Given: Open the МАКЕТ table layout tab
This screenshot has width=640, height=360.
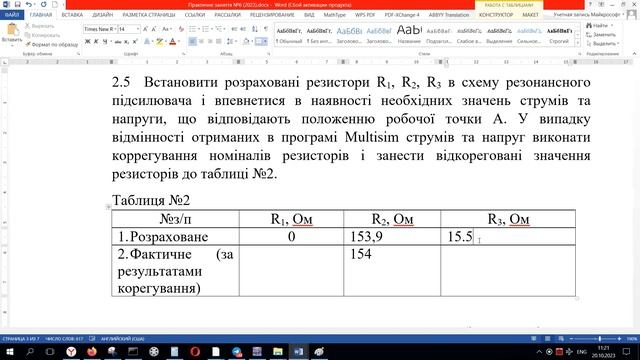Looking at the screenshot, I should tap(530, 15).
